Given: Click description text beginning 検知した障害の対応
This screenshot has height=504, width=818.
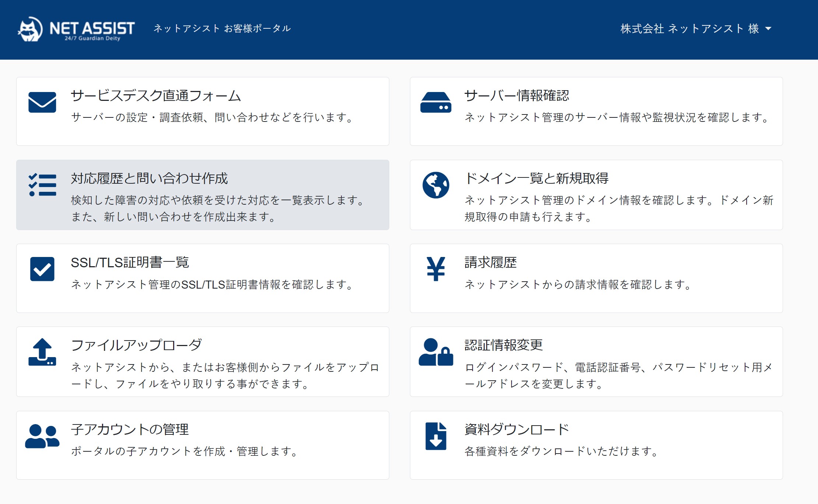Looking at the screenshot, I should click(218, 208).
